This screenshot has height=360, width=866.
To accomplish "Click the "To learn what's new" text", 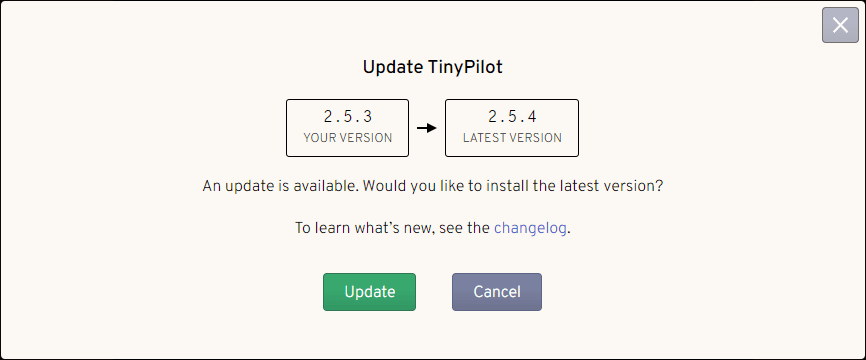I will click(363, 228).
